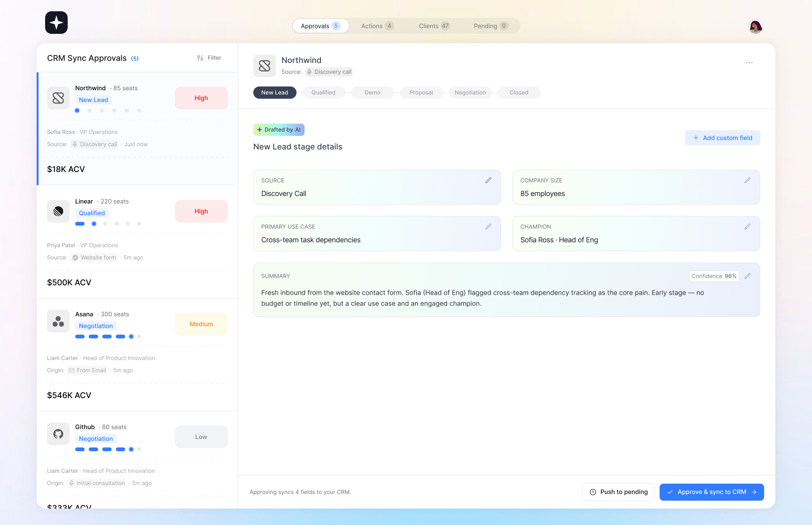Click the star app logo icon
The height and width of the screenshot is (525, 812).
click(x=56, y=23)
